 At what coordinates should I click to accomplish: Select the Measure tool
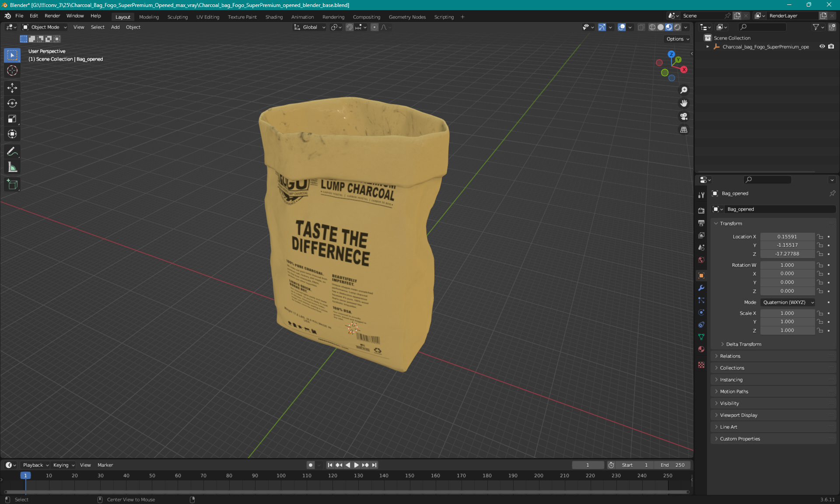[x=12, y=167]
